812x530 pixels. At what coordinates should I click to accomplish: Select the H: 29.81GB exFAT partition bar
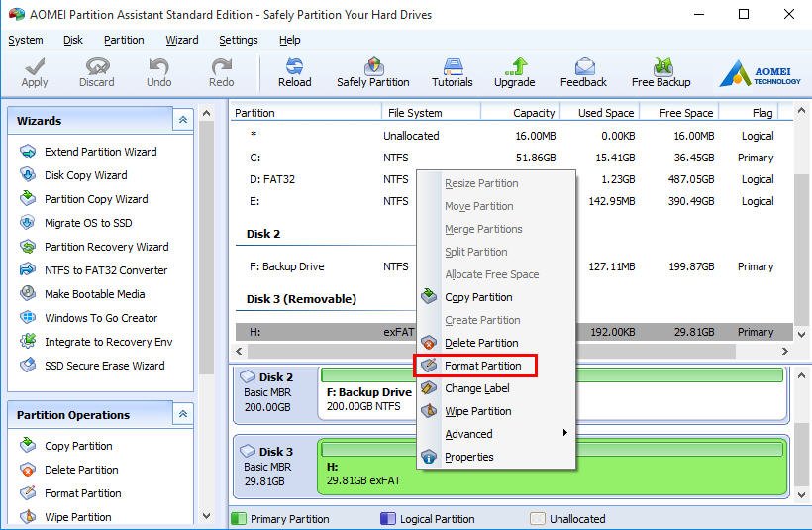point(552,467)
